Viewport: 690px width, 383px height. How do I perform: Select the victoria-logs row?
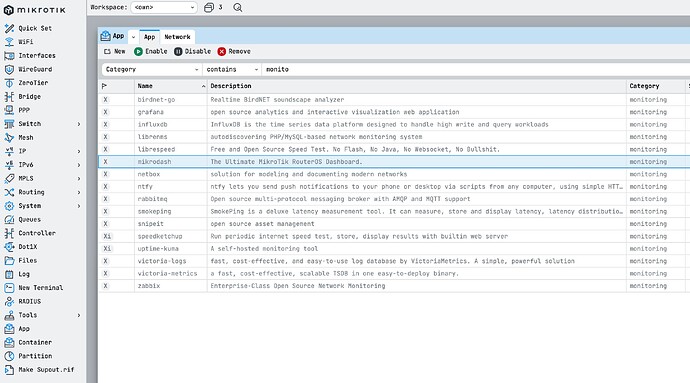tap(394, 261)
